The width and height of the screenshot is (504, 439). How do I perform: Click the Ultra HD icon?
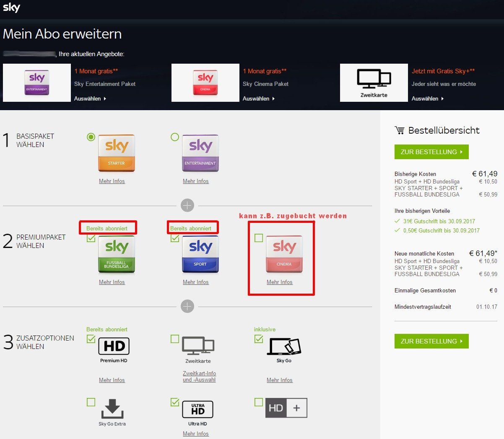pyautogui.click(x=198, y=409)
